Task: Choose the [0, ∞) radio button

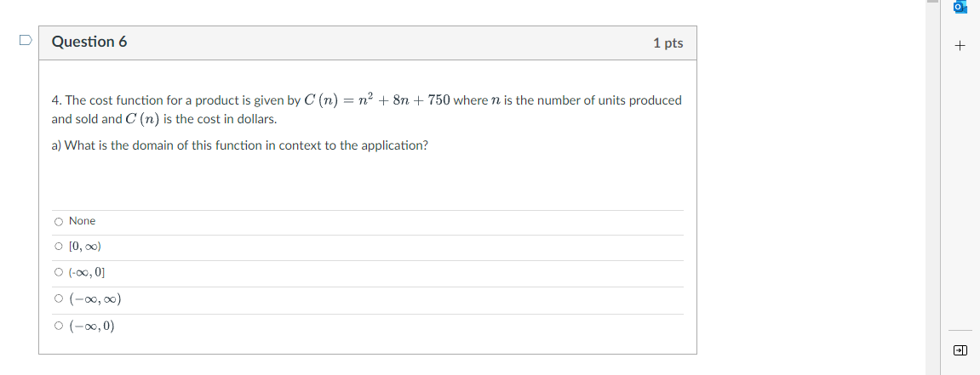Action: [58, 247]
